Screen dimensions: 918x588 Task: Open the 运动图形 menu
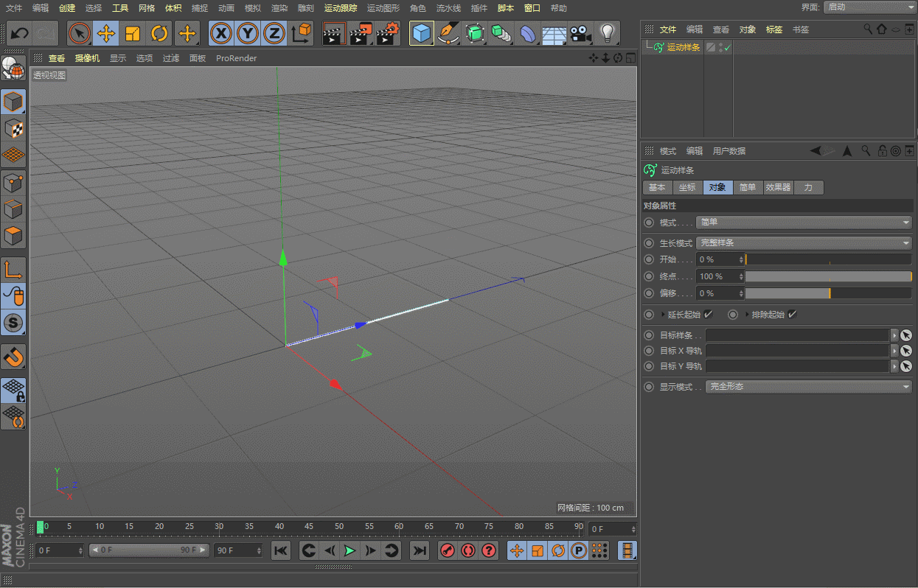click(x=383, y=8)
